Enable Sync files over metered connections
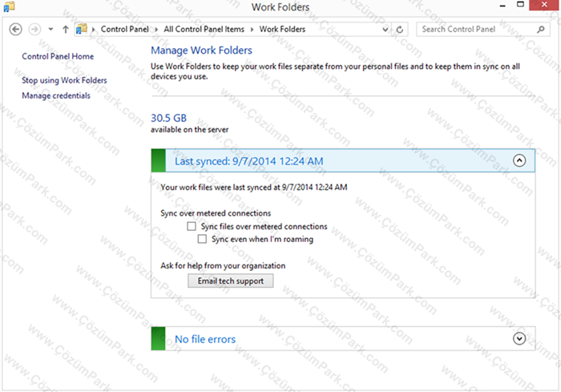Image resolution: width=561 pixels, height=392 pixels. [x=192, y=226]
